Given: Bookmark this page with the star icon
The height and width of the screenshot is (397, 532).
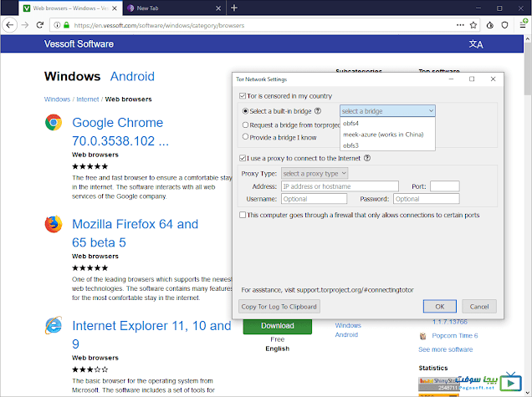Looking at the screenshot, I should [473, 25].
